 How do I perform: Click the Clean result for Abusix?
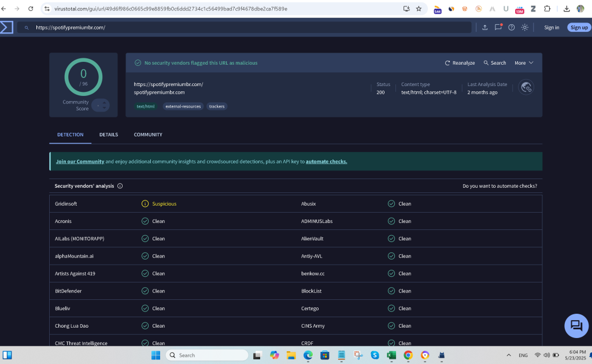pos(404,204)
